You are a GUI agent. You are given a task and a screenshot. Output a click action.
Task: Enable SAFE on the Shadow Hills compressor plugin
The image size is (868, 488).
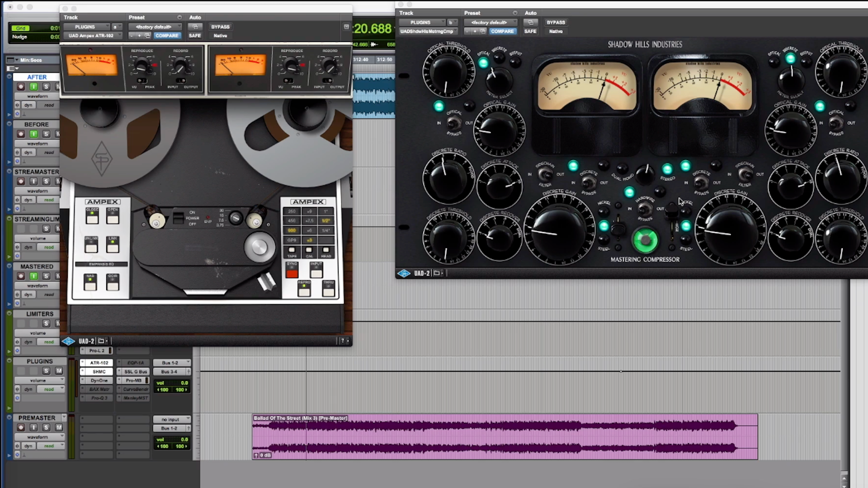[530, 31]
